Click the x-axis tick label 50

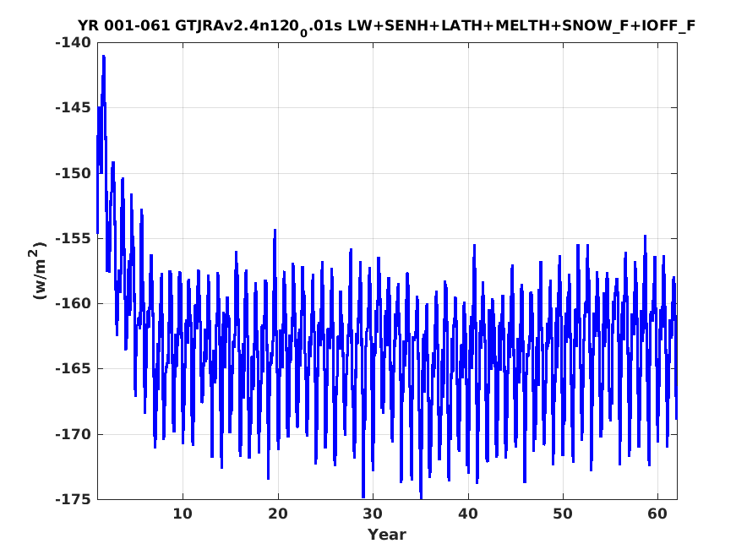coord(563,514)
